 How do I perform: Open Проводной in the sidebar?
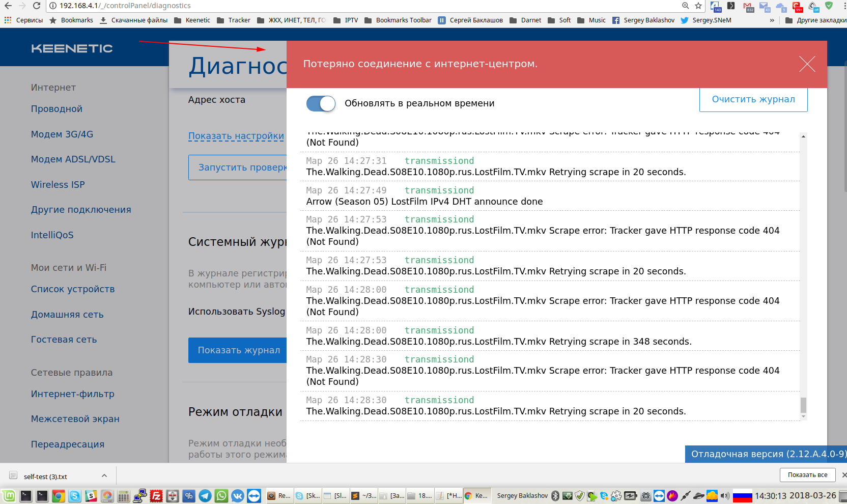[57, 109]
